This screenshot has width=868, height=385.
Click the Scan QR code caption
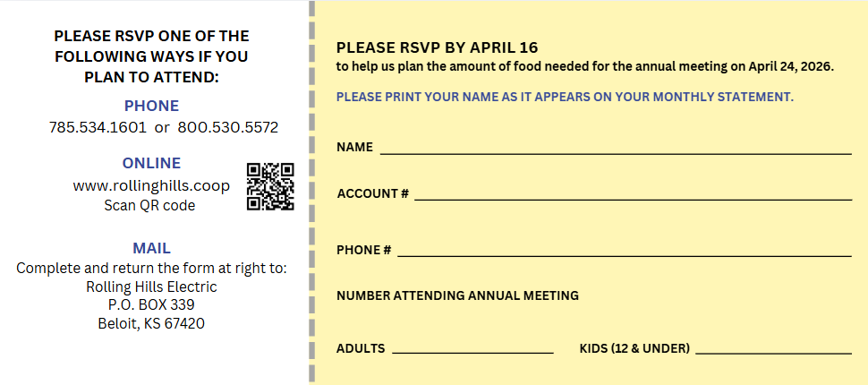(149, 206)
